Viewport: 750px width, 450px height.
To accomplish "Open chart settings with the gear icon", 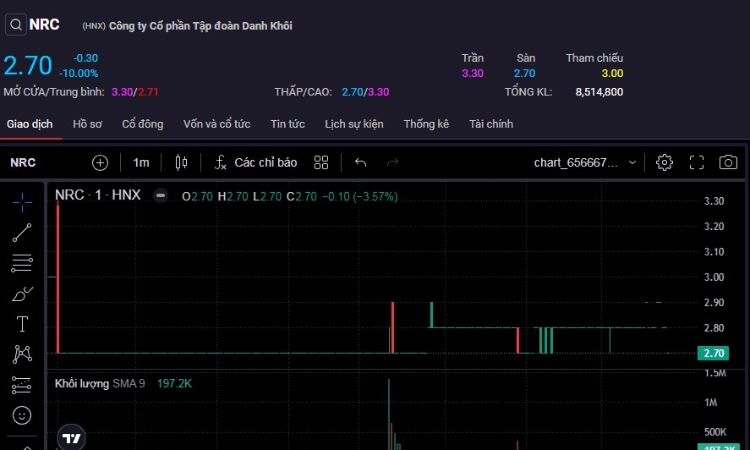I will click(664, 163).
